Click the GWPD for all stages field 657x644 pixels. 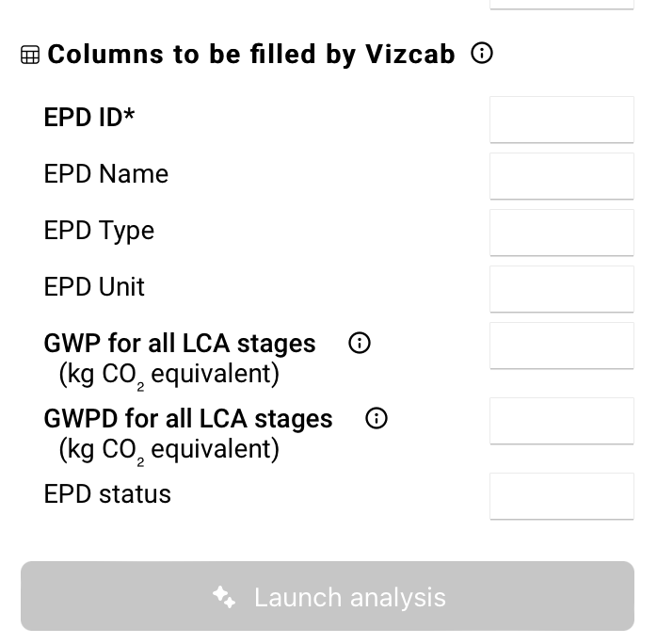point(561,421)
